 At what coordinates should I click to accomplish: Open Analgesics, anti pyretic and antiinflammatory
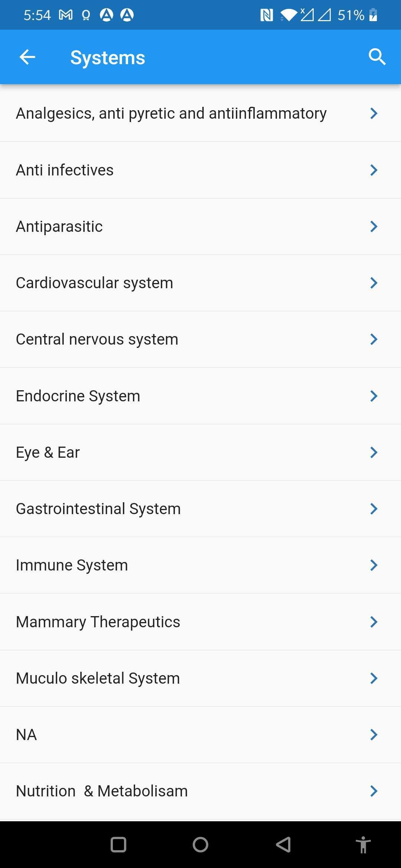171,113
